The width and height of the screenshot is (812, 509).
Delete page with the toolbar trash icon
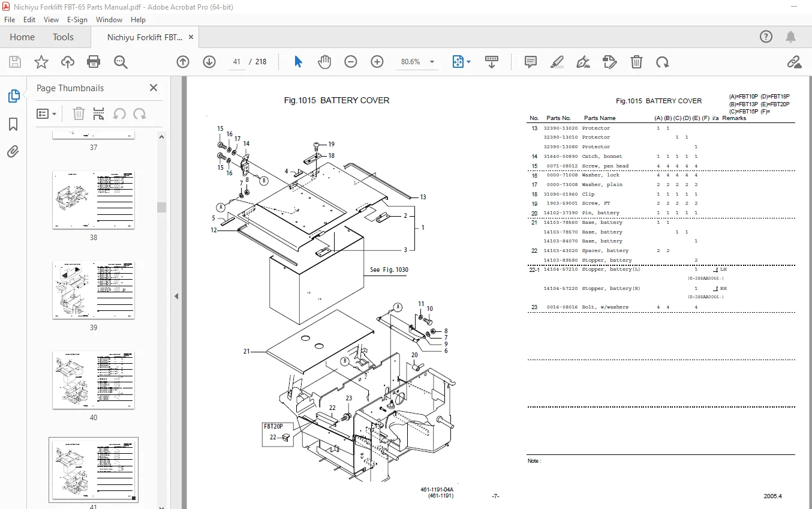(x=636, y=62)
